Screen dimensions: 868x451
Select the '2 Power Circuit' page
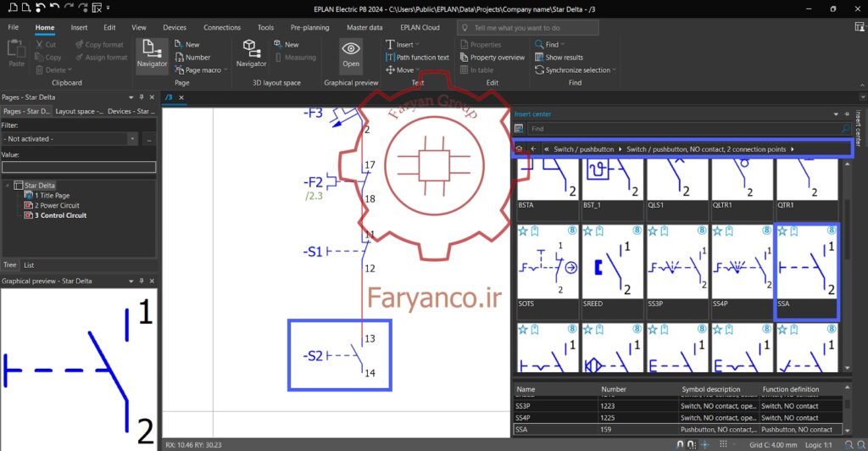[x=57, y=205]
